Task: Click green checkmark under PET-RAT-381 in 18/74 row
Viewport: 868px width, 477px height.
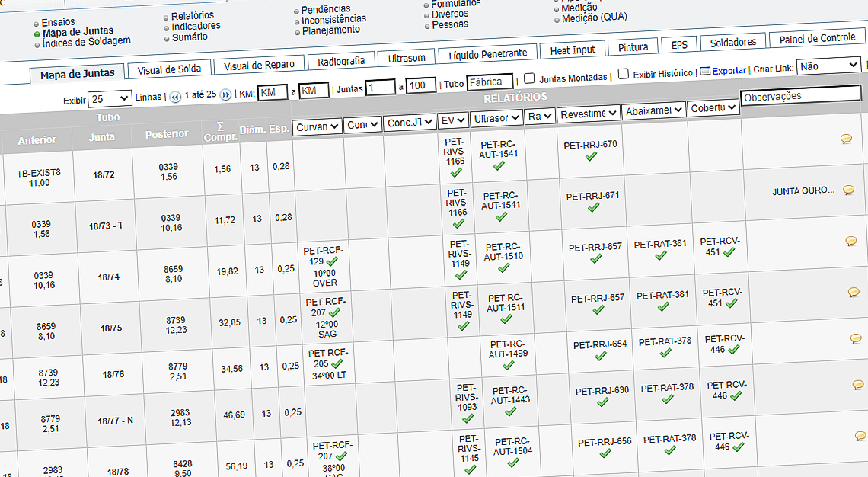Action: (660, 255)
